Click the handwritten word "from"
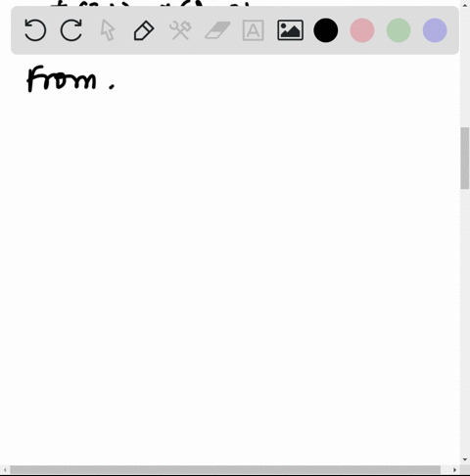 click(62, 78)
